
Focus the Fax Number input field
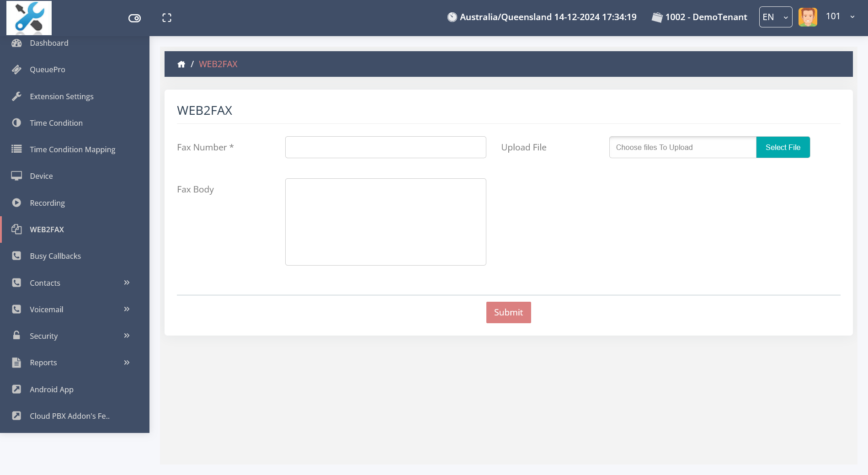click(385, 147)
